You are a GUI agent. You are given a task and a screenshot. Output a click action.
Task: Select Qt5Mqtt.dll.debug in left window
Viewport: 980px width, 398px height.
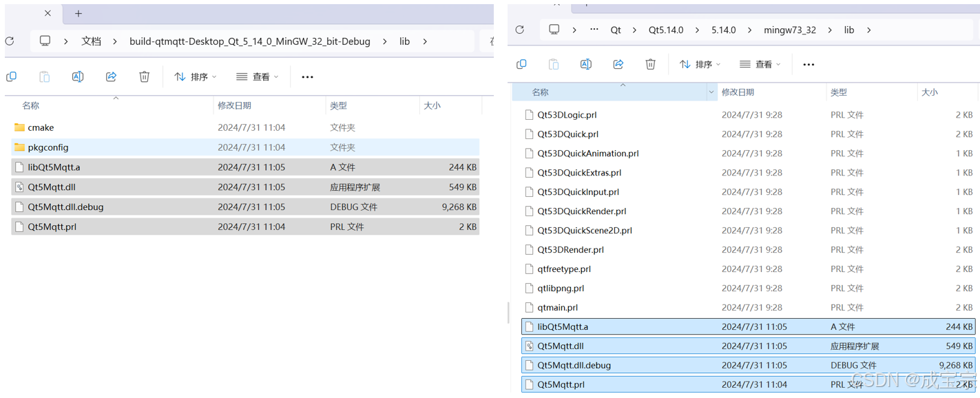(245, 207)
